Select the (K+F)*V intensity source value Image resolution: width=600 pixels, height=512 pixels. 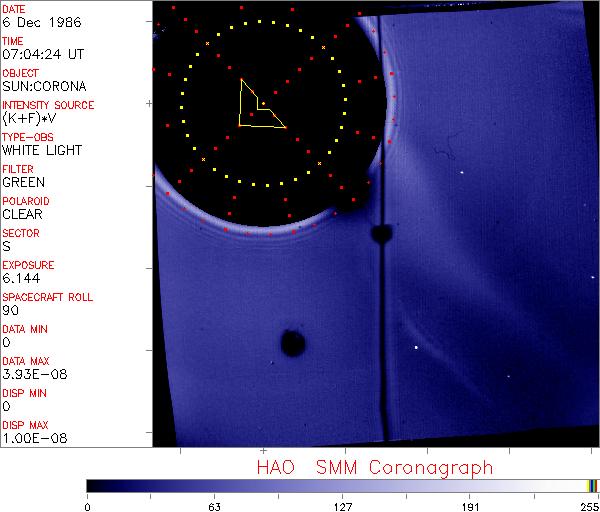tap(28, 118)
